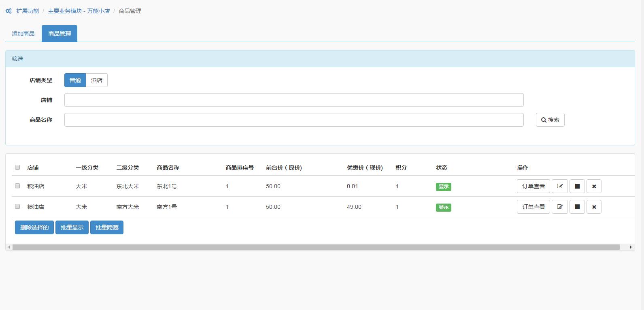Edit the 东北1号 product row
This screenshot has height=310, width=644.
pos(560,186)
